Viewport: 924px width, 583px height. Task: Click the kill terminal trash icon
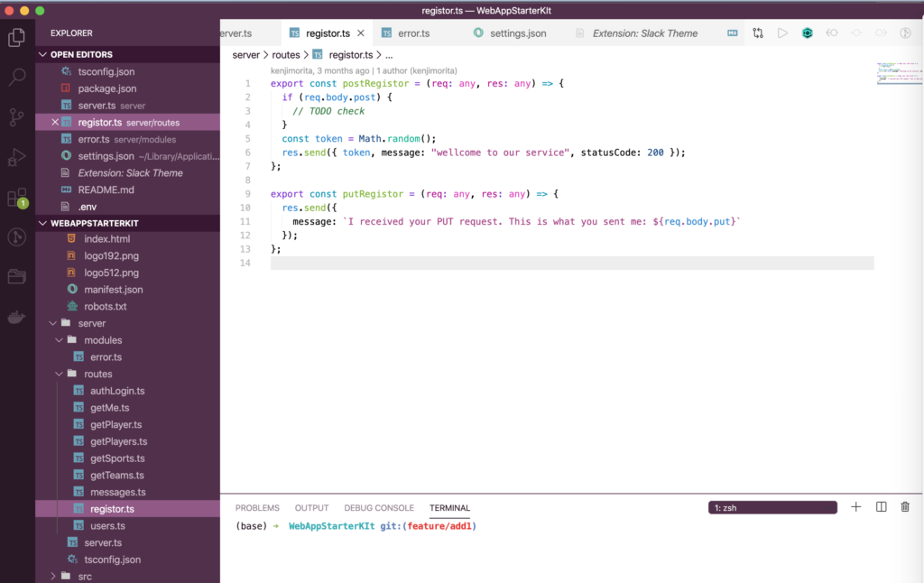click(x=905, y=506)
